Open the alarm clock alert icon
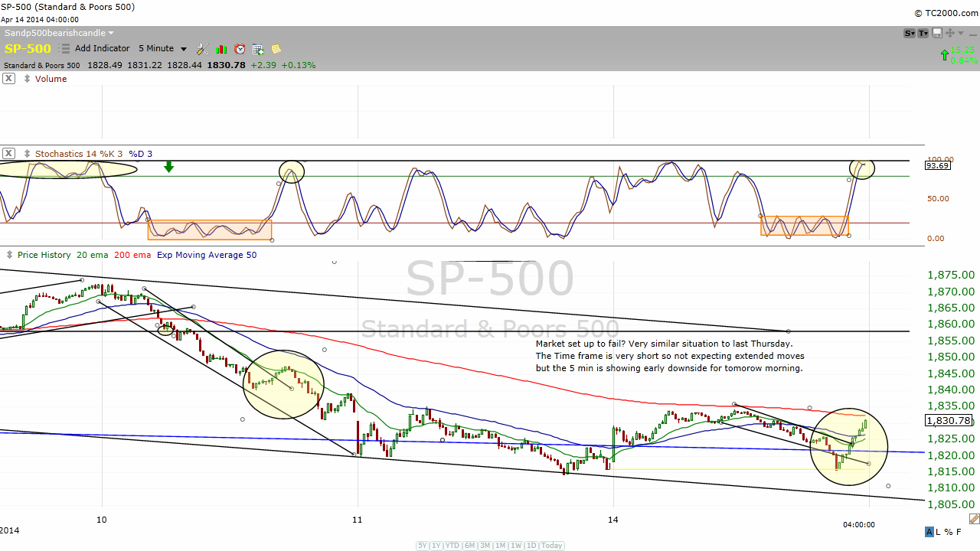 point(240,49)
